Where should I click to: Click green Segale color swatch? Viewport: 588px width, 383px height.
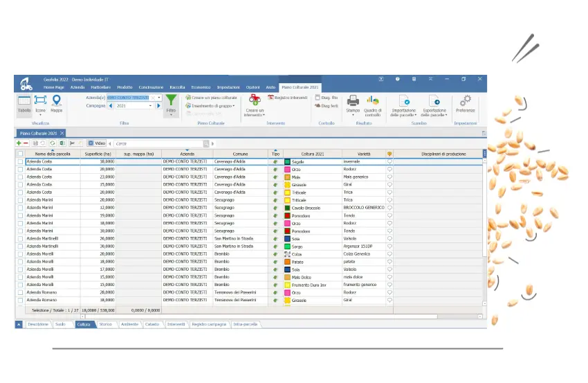click(x=287, y=162)
